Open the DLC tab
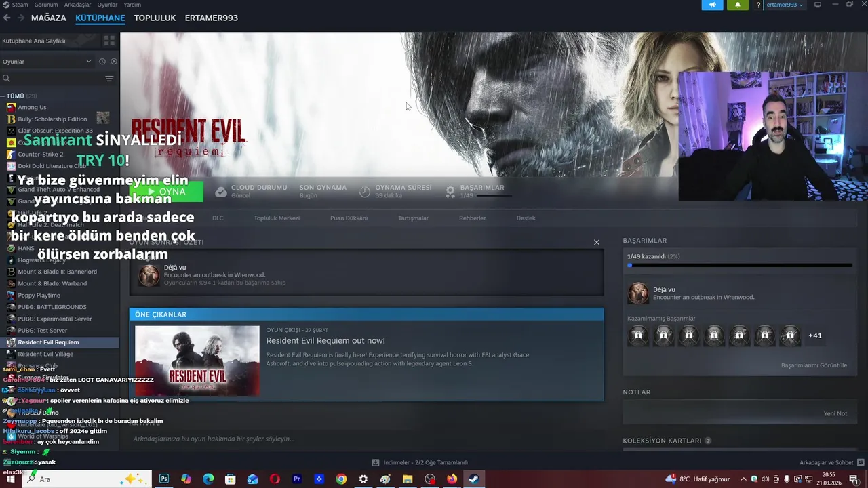This screenshot has width=868, height=488. (x=218, y=218)
